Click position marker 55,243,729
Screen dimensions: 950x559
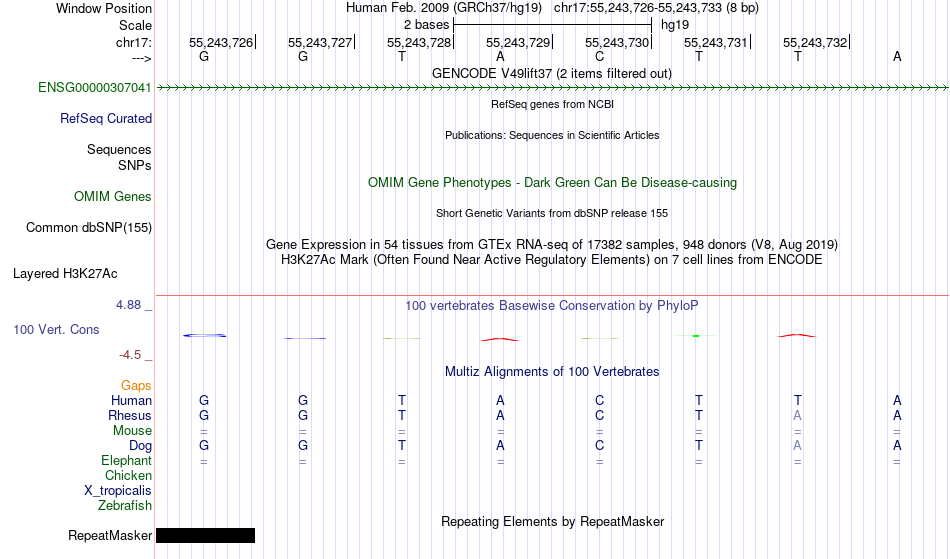click(x=519, y=42)
